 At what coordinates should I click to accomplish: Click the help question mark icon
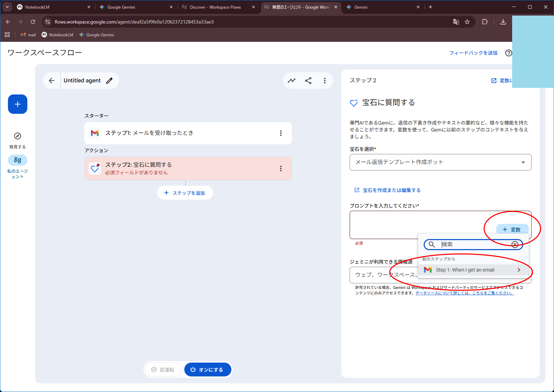tap(508, 53)
